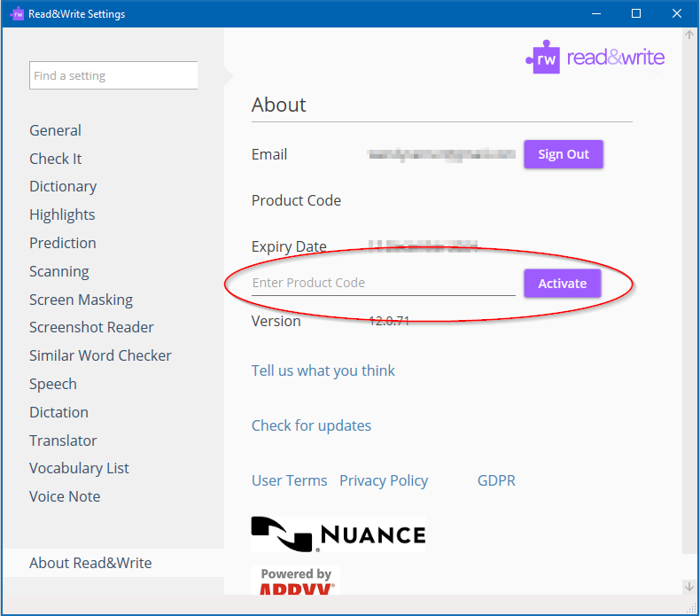
Task: Click the Sign Out button
Action: pos(564,154)
